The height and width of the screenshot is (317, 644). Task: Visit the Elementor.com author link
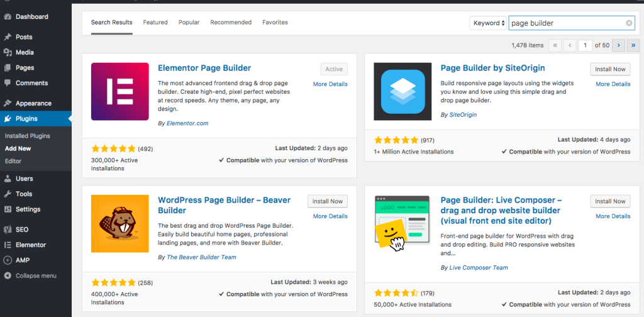click(187, 123)
